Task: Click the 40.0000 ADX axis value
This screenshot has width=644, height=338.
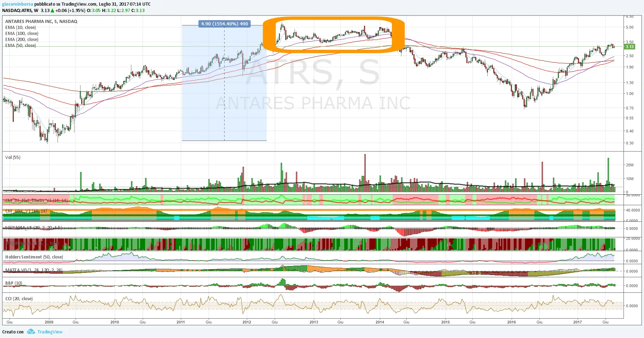Action: point(633,210)
